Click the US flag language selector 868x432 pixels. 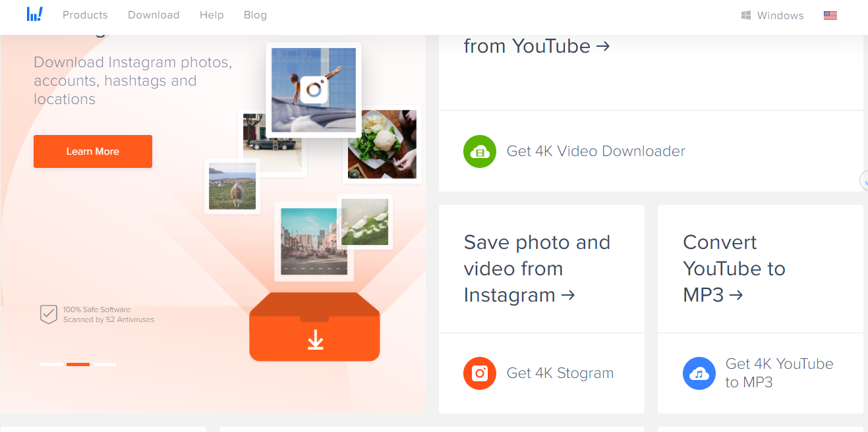coord(830,15)
